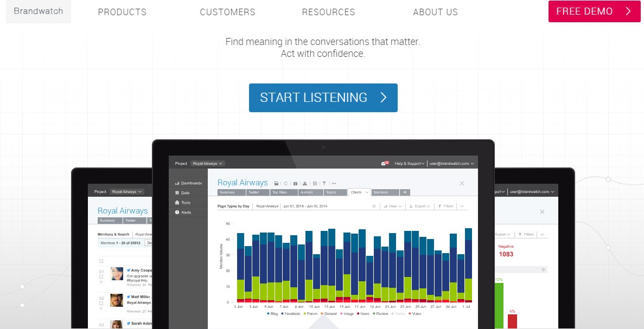Tick the select-all checkbox above mentions list
The height and width of the screenshot is (329, 644).
[101, 261]
